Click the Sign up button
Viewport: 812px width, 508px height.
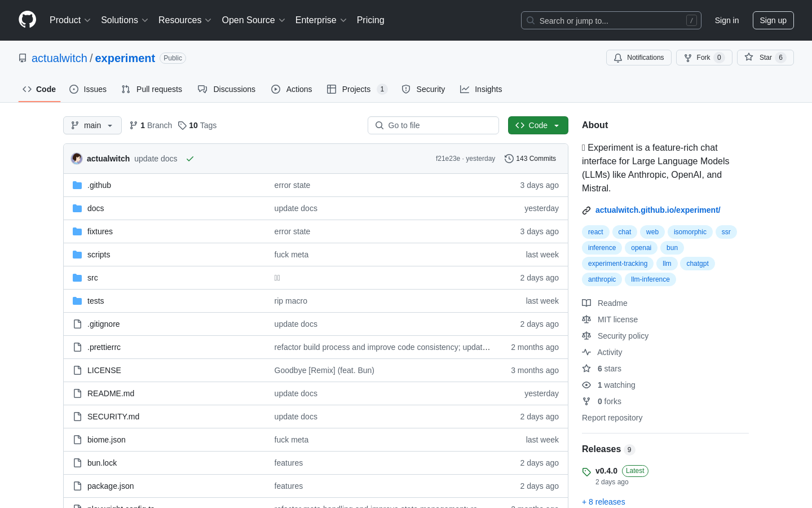coord(773,20)
